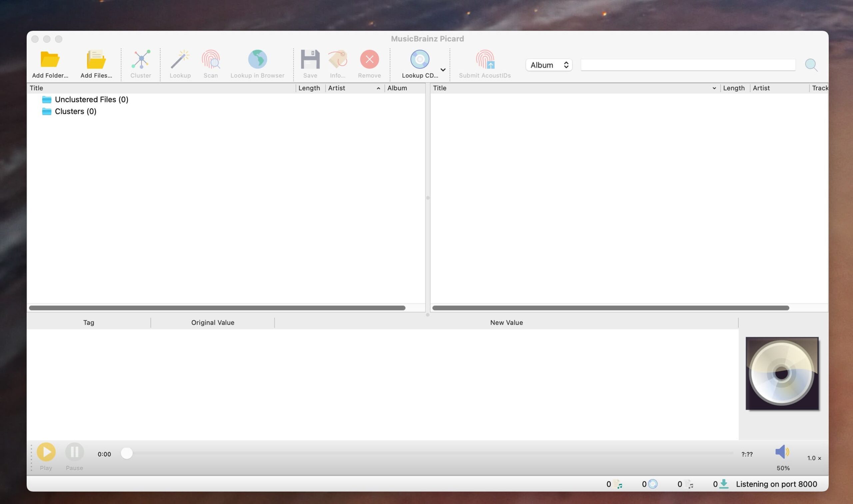
Task: Select the Clusters (0) row
Action: [226, 111]
